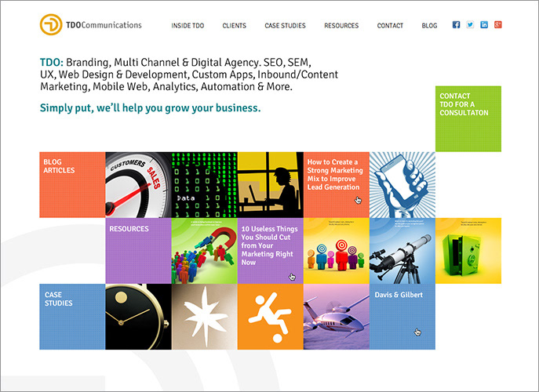Open the Davis & Gilbert case study tile
Screen dimensions: 539x392
pos(402,317)
